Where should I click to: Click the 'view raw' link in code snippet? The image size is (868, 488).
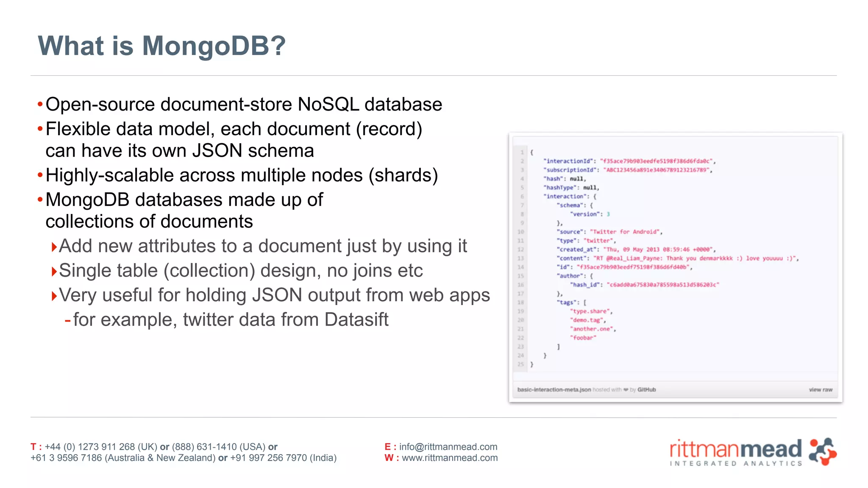click(x=821, y=390)
